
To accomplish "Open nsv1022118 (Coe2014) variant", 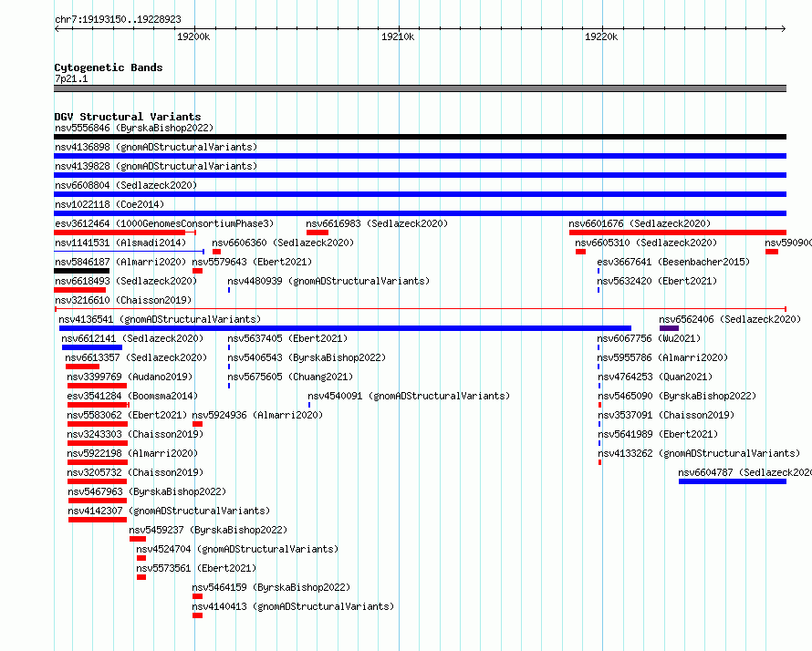I will tap(109, 204).
